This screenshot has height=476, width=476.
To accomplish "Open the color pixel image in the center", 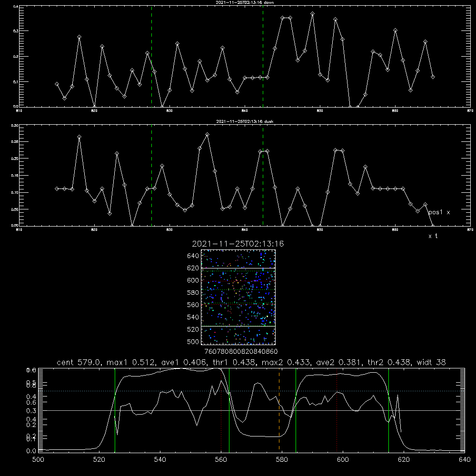I will (238, 297).
